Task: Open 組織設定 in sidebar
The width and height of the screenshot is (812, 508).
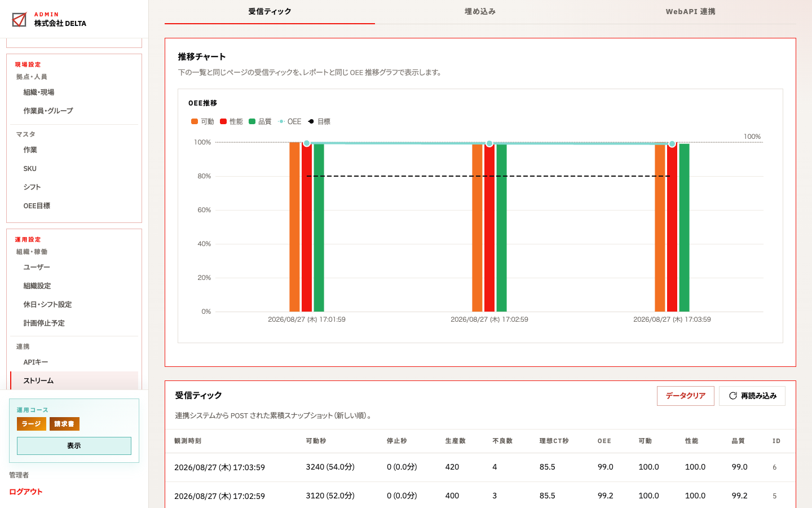Action: point(74,286)
